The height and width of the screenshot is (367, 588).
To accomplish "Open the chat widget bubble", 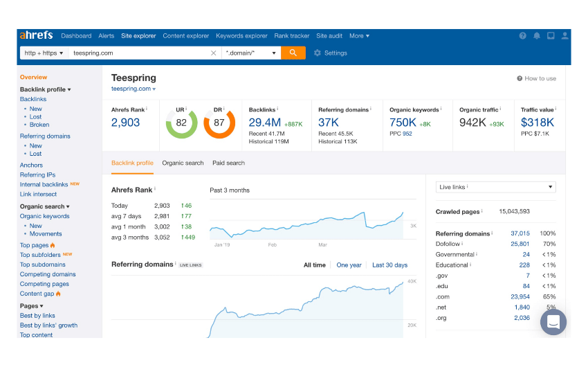I will 553,322.
